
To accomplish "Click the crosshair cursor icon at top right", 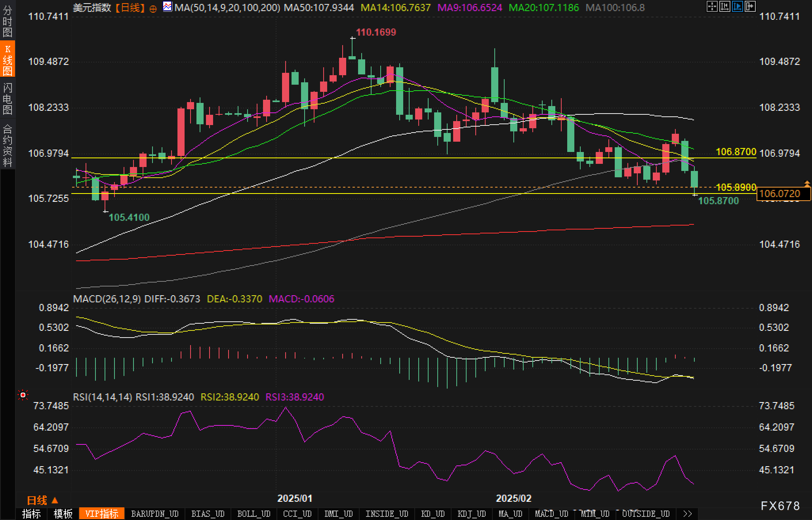I will click(x=712, y=7).
